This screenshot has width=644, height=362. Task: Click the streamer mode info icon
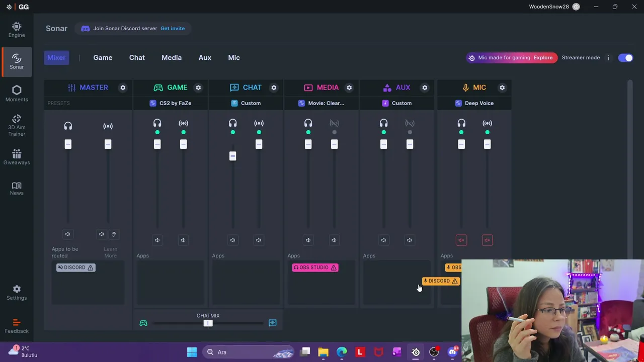pyautogui.click(x=608, y=58)
